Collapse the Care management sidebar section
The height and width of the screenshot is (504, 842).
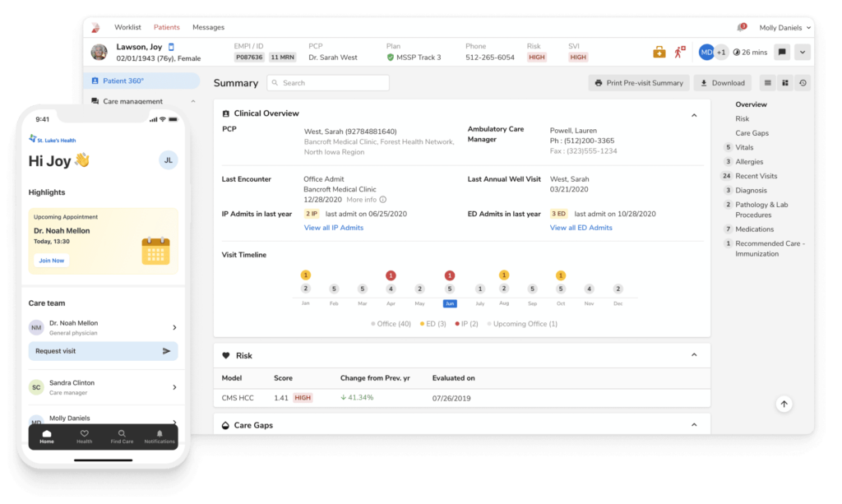(194, 100)
